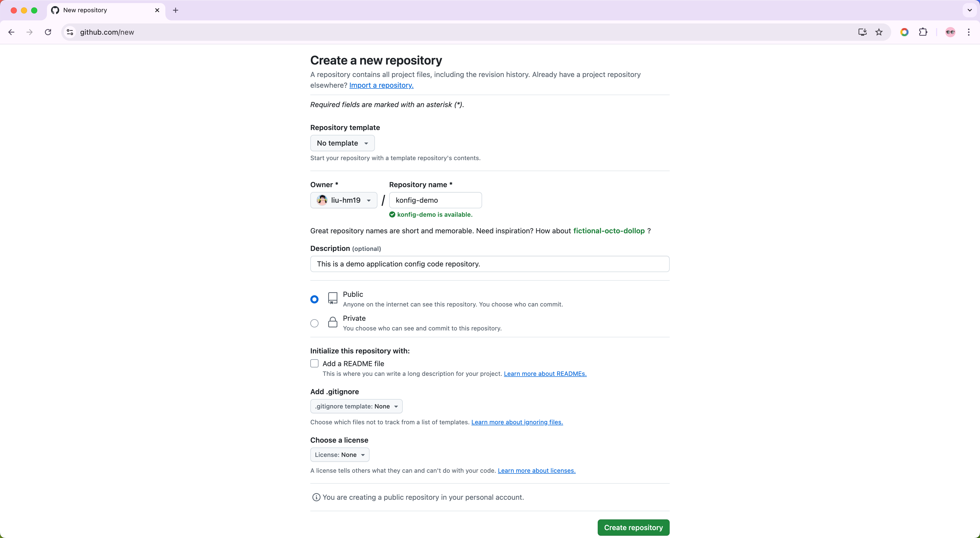Click the install app icon in address bar

862,32
